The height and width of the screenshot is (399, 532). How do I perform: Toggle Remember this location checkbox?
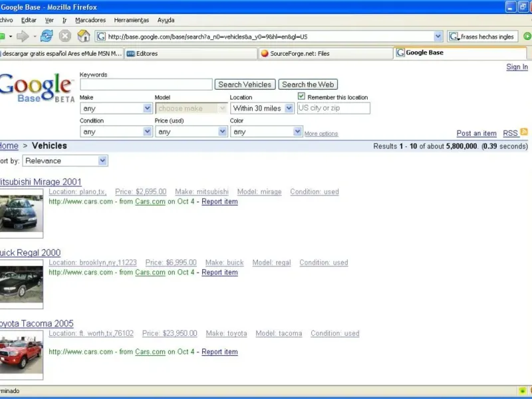(301, 96)
